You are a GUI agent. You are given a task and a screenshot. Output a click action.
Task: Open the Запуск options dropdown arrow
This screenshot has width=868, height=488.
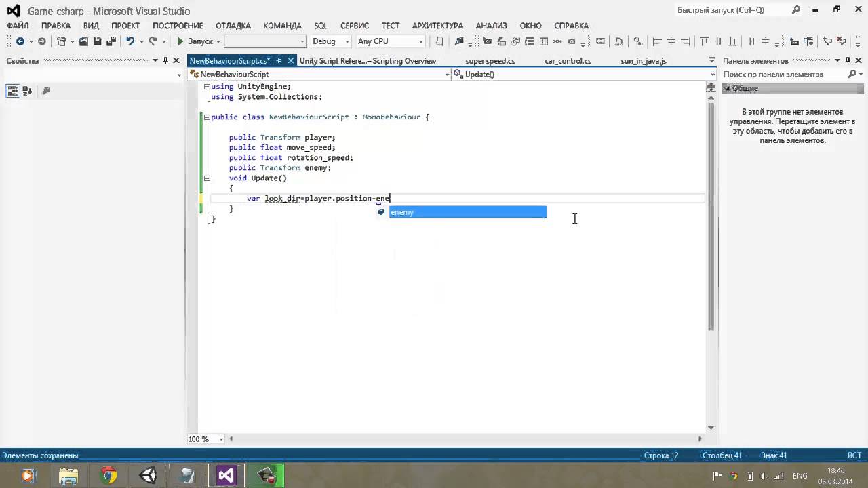[x=218, y=41]
